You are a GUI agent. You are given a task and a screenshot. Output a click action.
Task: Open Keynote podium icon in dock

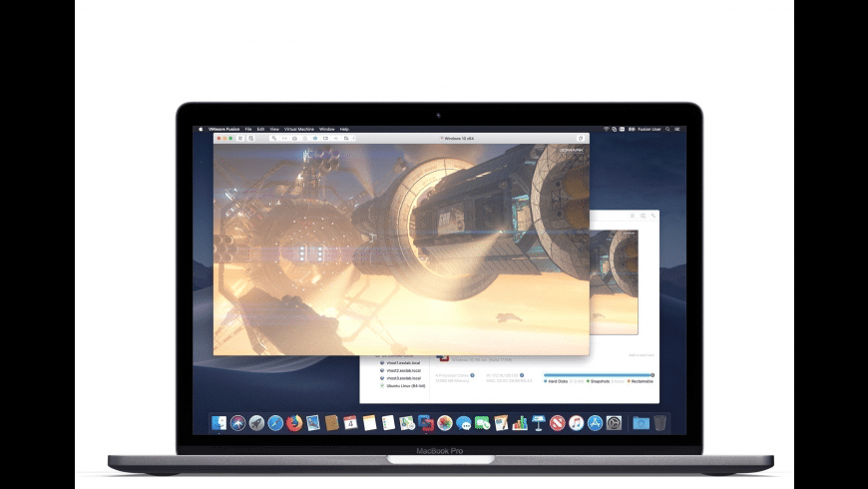pyautogui.click(x=539, y=423)
